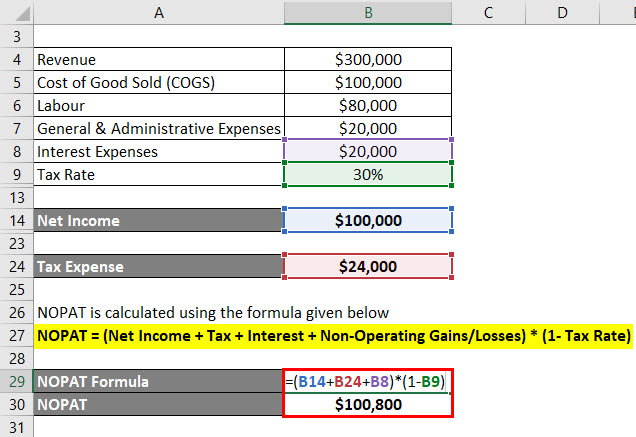Viewport: 636px width, 437px height.
Task: Select row 28 header
Action: click(17, 359)
